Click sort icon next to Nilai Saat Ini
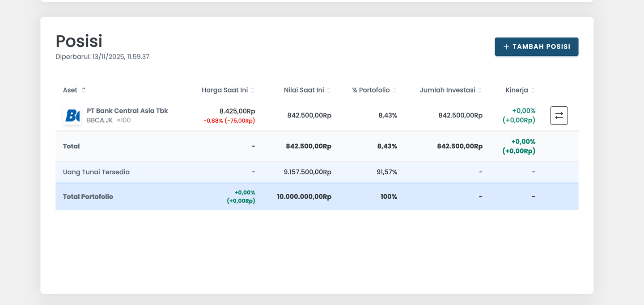This screenshot has width=644, height=305. click(329, 90)
